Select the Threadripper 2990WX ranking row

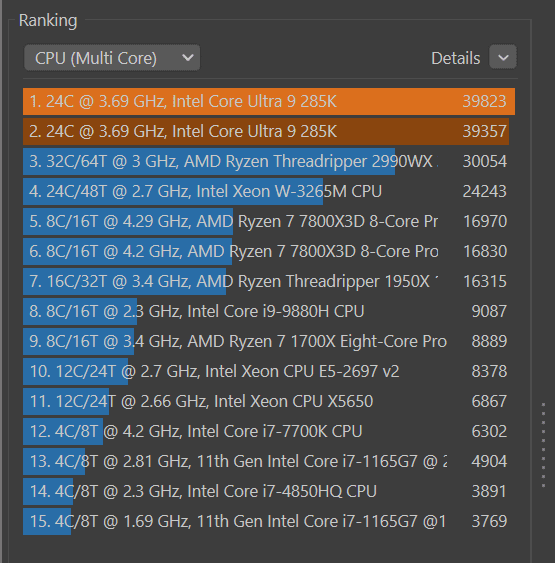(269, 162)
